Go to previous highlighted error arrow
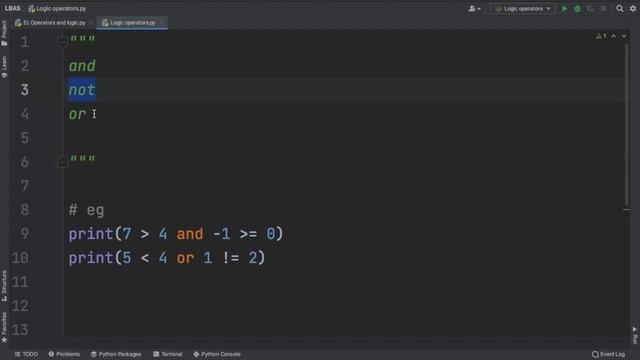 tap(613, 36)
